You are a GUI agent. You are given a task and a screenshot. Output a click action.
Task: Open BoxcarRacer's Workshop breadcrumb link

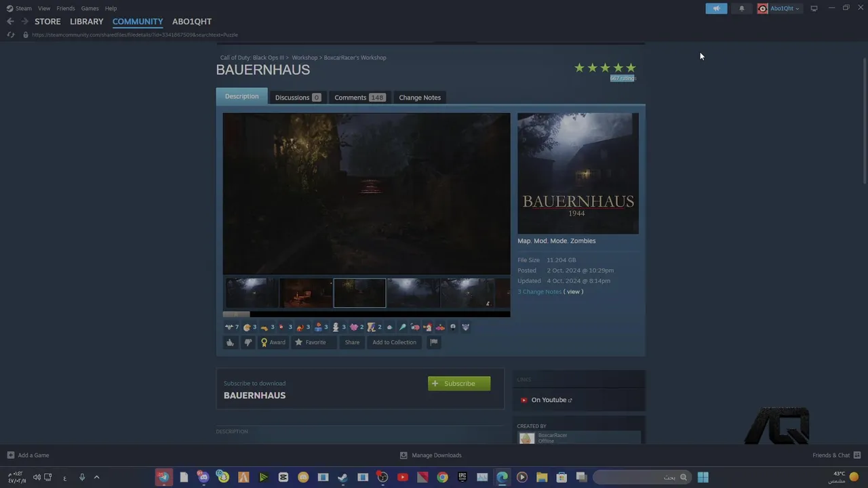(355, 58)
